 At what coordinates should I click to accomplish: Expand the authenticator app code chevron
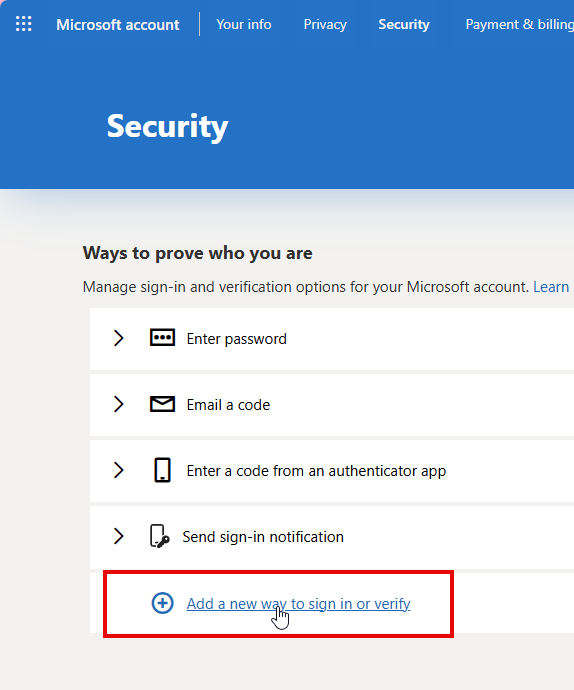coord(118,470)
